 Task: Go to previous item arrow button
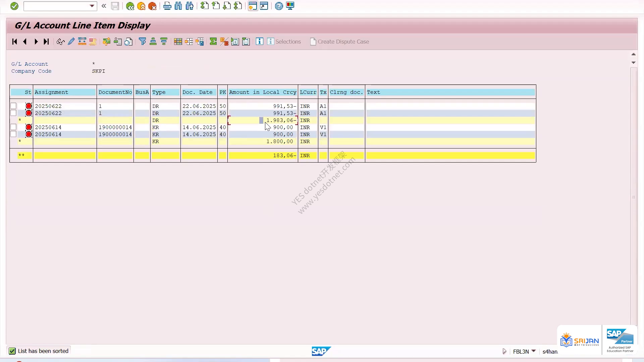pos(25,42)
